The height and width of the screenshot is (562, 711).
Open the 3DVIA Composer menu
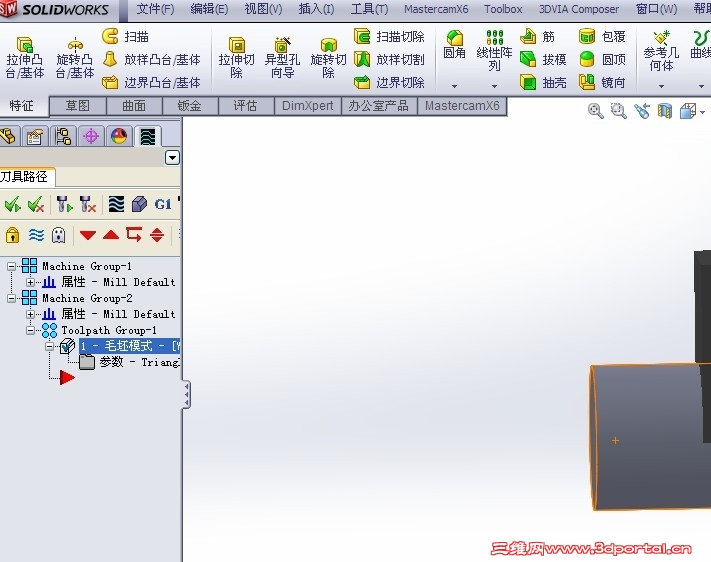579,9
